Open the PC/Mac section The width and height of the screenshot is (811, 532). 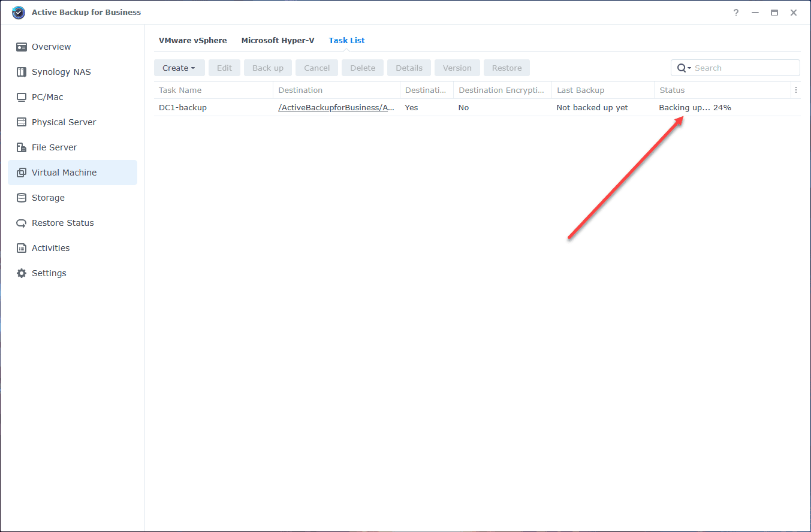(x=73, y=97)
